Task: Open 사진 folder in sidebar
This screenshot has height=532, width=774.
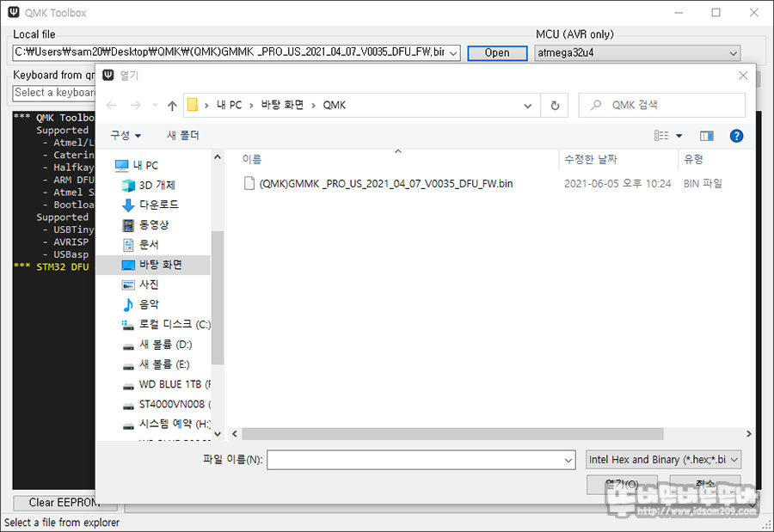Action: pyautogui.click(x=140, y=284)
